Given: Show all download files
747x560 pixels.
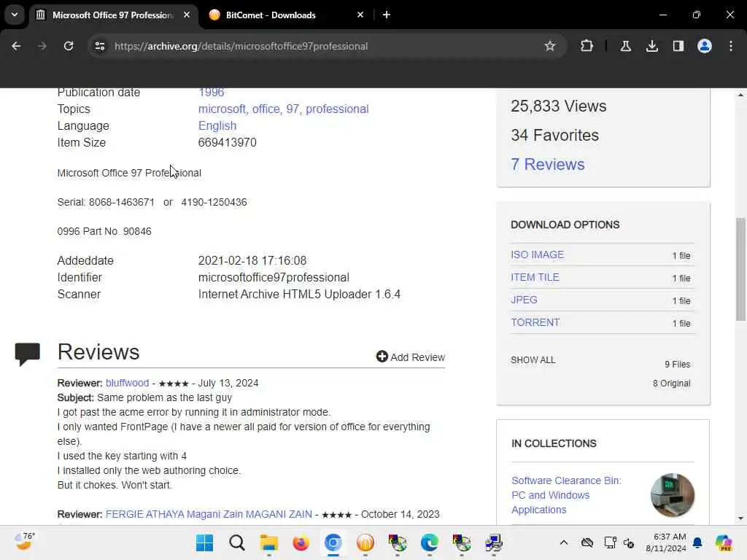Looking at the screenshot, I should [x=533, y=360].
